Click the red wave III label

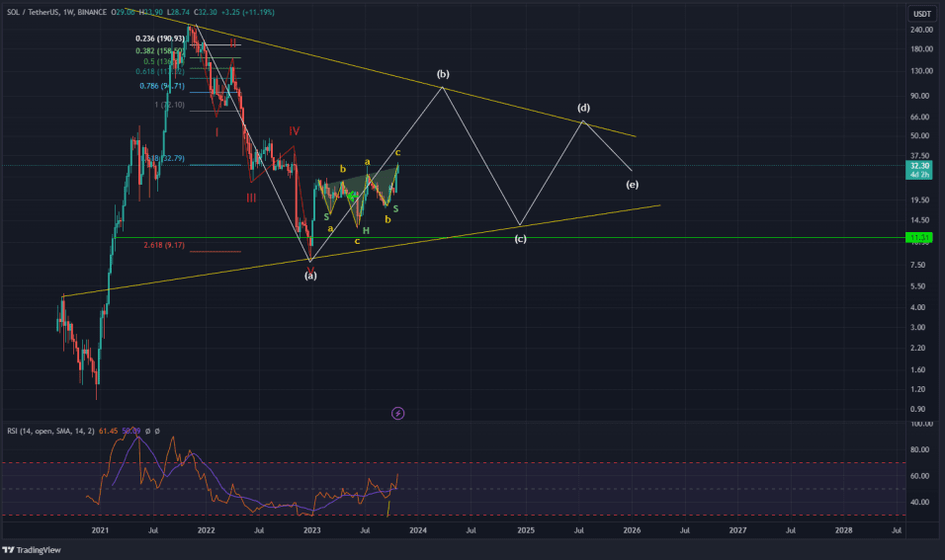pos(251,199)
